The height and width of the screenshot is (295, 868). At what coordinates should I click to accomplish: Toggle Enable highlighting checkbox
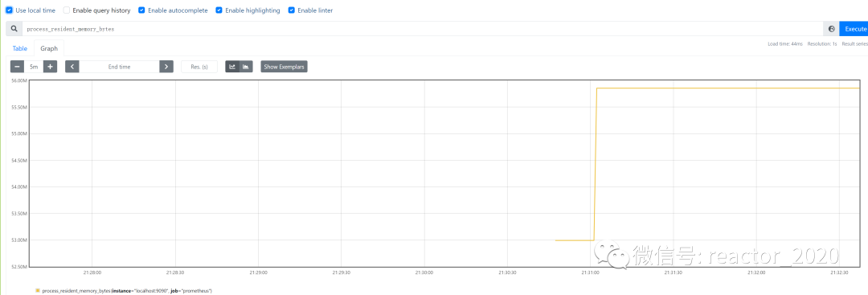[219, 10]
